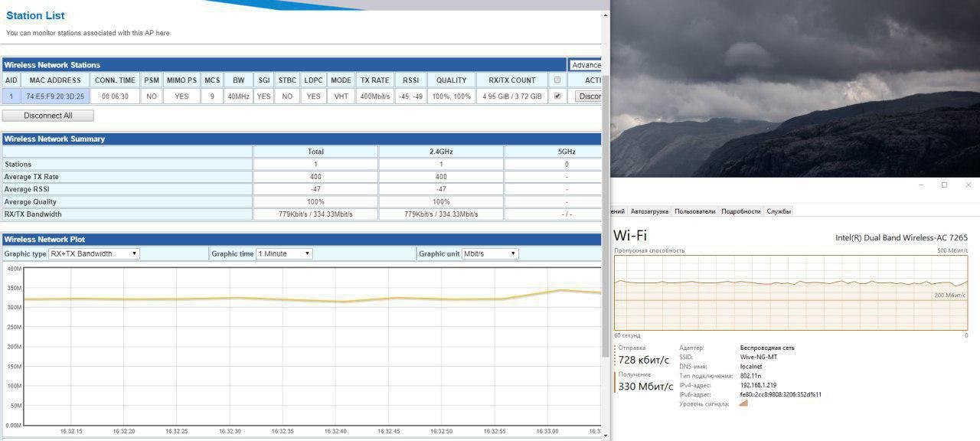The image size is (980, 441).
Task: Switch to the Автозагрузка tab
Action: pos(649,211)
